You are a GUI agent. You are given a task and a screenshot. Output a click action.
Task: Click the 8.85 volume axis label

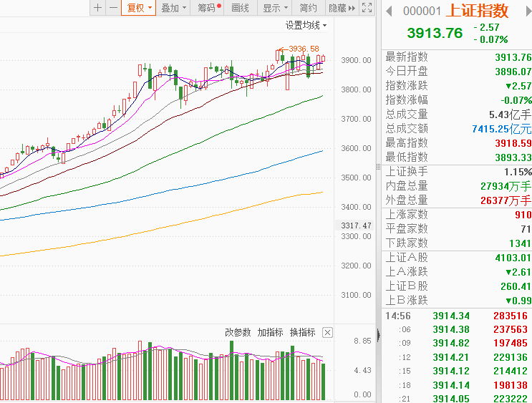coord(362,341)
